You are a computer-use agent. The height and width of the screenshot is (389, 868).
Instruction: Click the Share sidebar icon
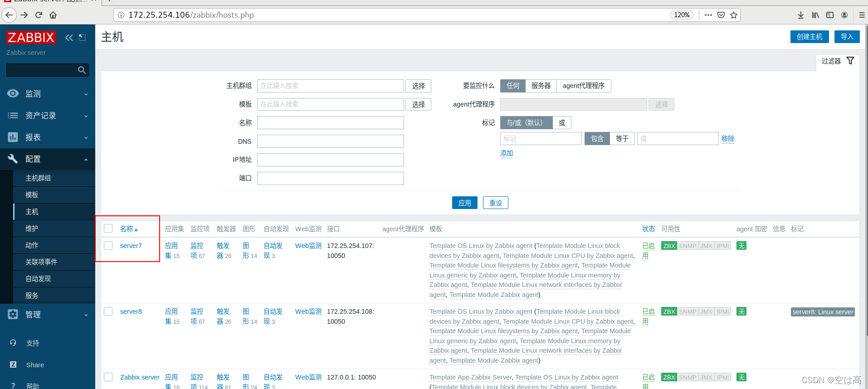(x=13, y=365)
